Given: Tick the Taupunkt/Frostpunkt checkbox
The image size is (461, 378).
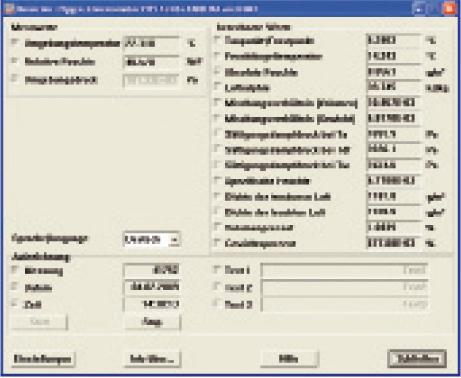Looking at the screenshot, I should pos(217,40).
